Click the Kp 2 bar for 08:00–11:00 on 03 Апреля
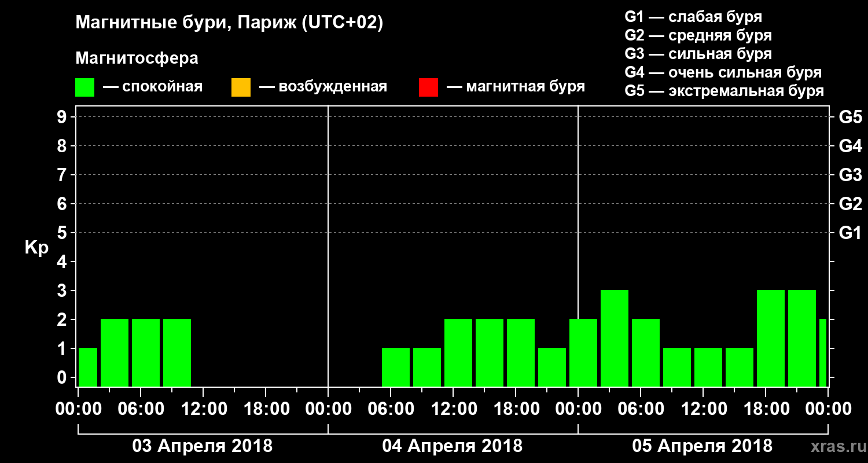The image size is (868, 463). 177,352
